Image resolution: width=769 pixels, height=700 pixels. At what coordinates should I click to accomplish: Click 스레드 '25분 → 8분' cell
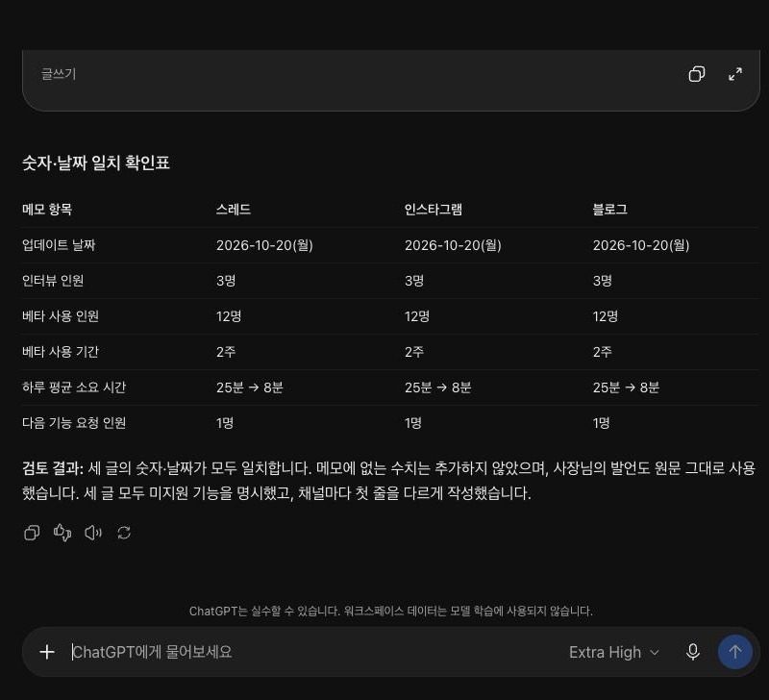click(x=250, y=387)
